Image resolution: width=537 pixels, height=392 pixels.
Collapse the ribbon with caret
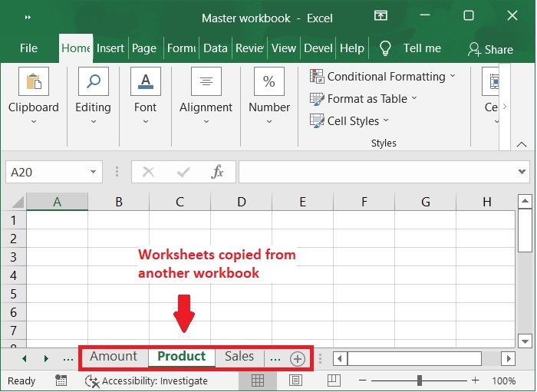pyautogui.click(x=522, y=144)
